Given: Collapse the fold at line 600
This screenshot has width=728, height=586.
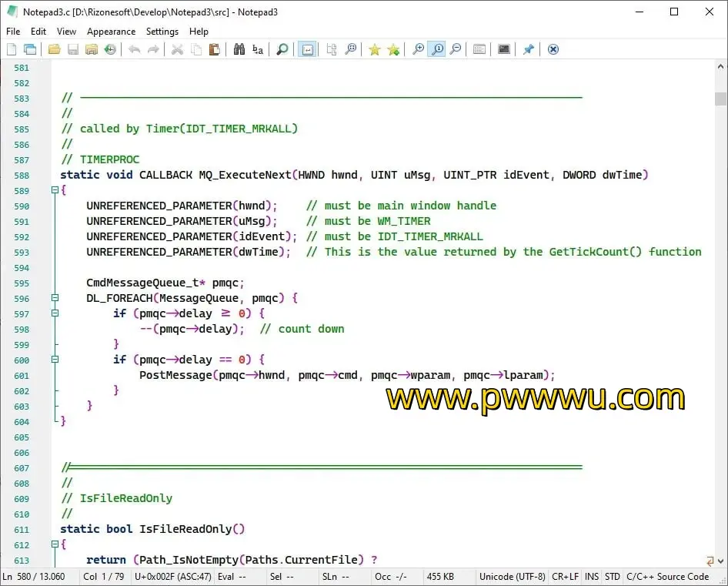Looking at the screenshot, I should click(x=55, y=360).
